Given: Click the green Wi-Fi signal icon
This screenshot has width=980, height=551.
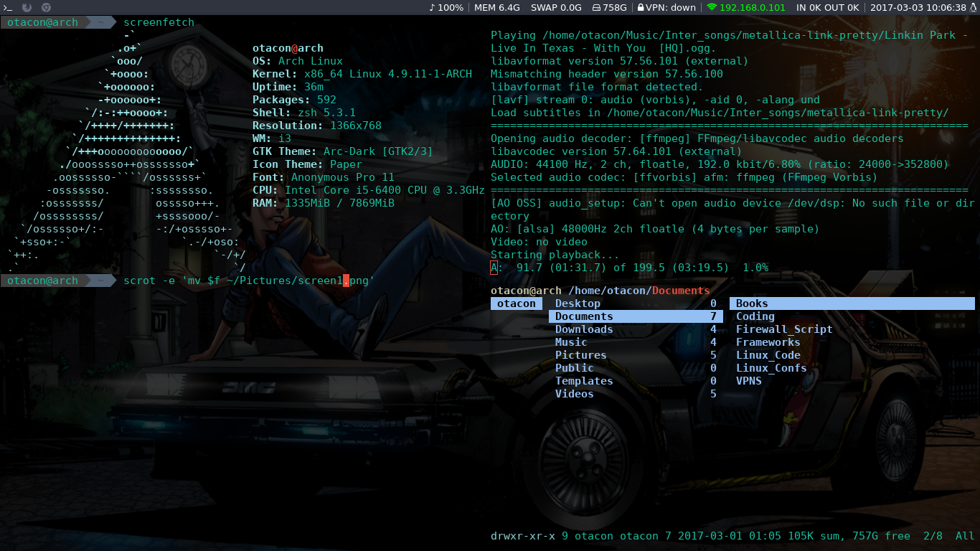Looking at the screenshot, I should [x=711, y=7].
